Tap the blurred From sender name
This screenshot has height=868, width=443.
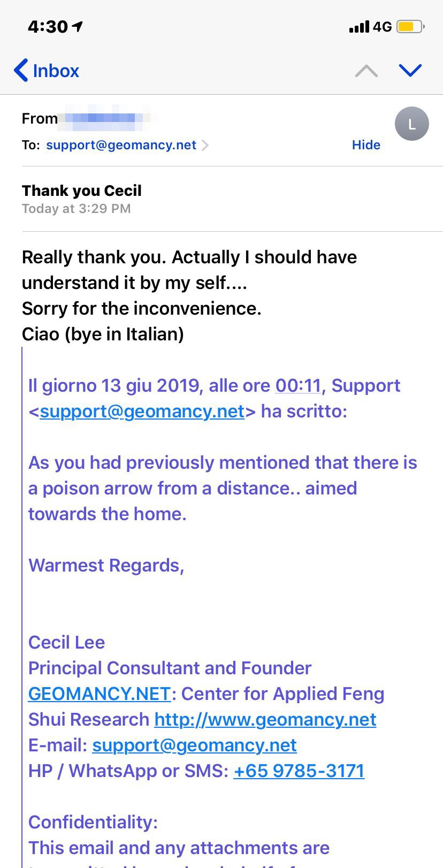(104, 118)
